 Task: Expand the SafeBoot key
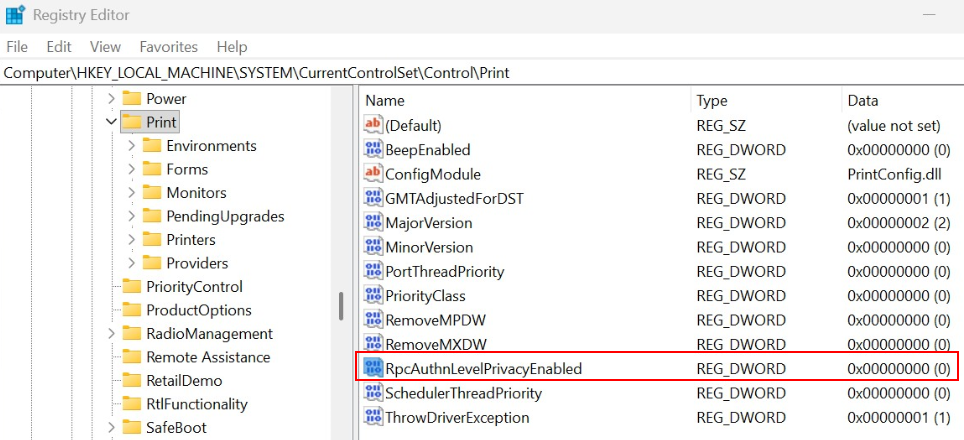coord(111,427)
